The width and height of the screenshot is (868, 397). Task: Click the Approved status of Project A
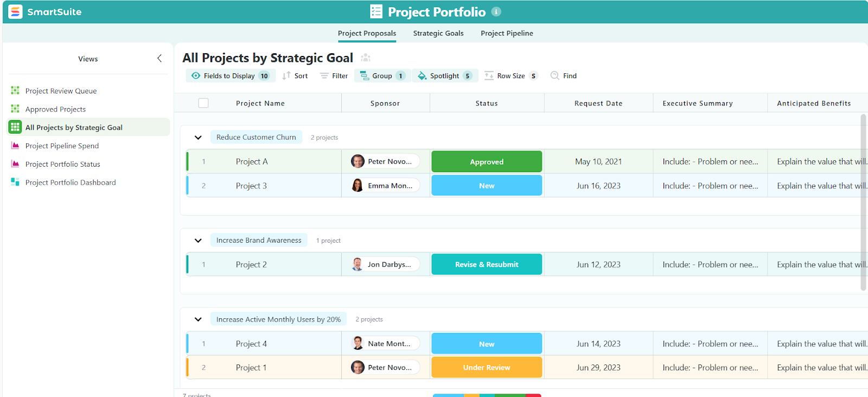487,161
